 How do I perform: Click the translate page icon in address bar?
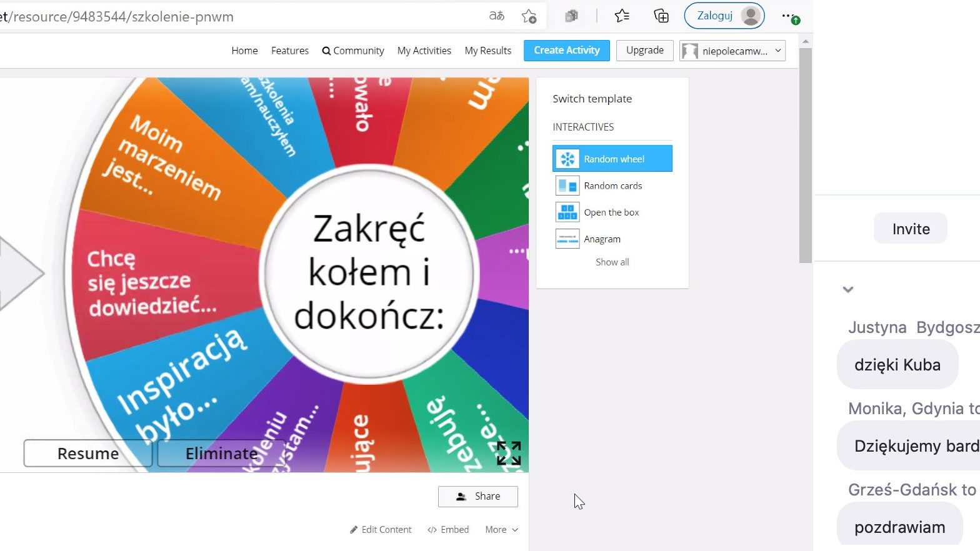click(x=496, y=16)
